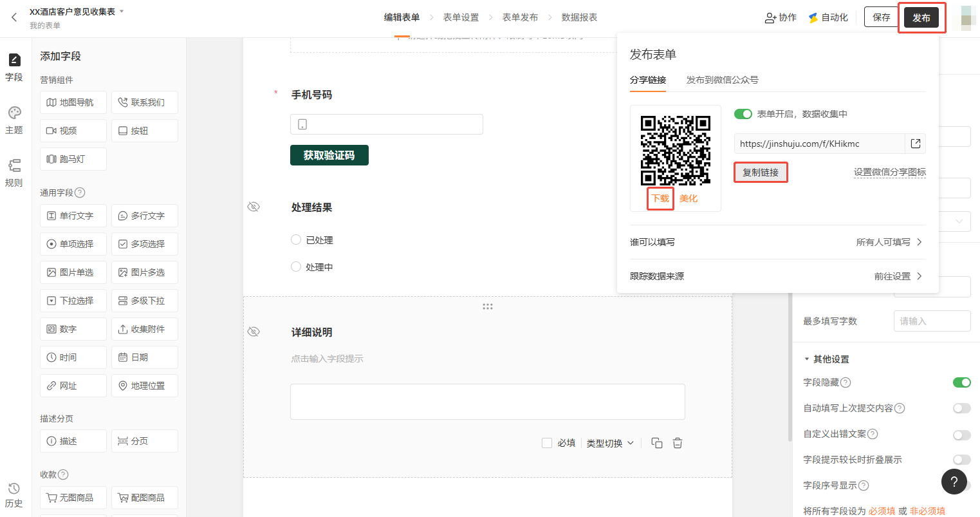This screenshot has height=517, width=980.
Task: Open the 历史 history panel
Action: click(14, 494)
